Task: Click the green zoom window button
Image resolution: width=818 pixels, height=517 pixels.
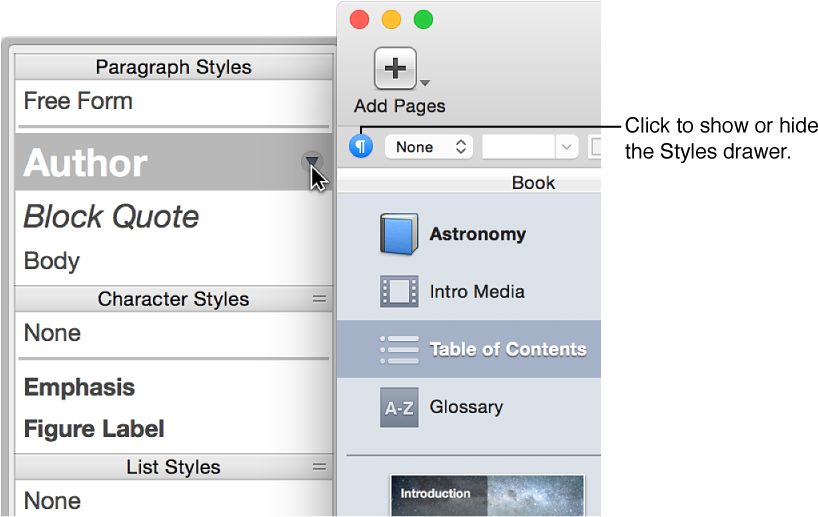Action: point(423,20)
